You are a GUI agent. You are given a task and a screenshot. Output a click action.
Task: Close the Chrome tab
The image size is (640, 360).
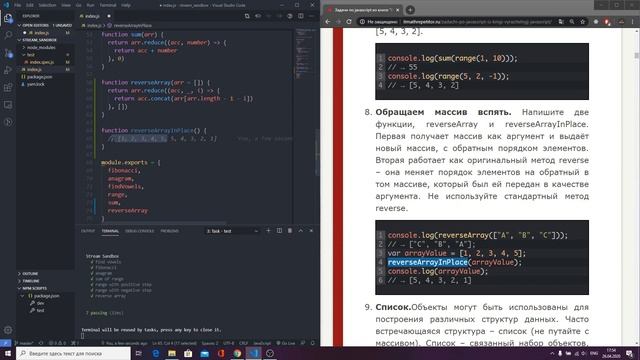point(398,9)
